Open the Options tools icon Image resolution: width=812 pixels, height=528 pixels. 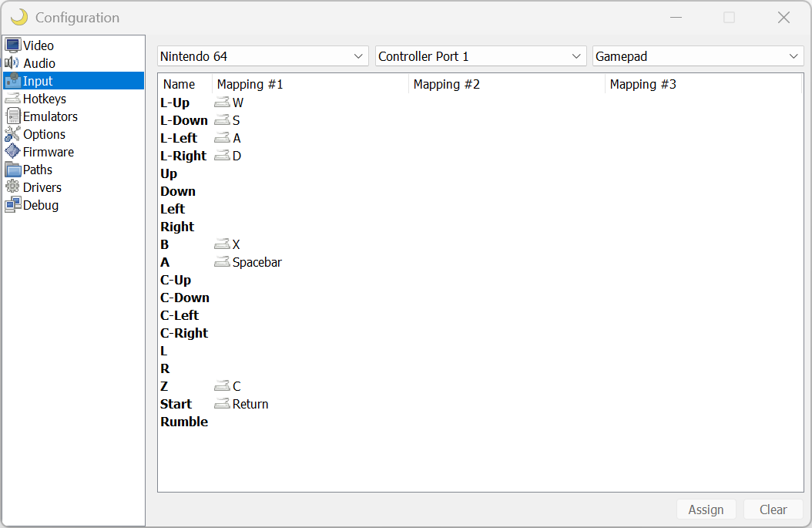click(12, 134)
